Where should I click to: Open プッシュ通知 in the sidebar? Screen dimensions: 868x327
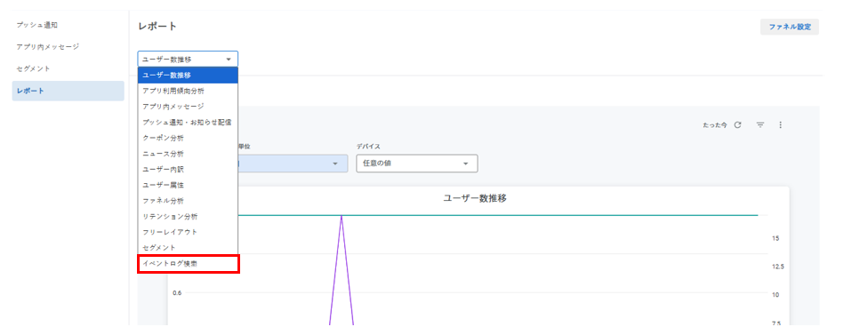pyautogui.click(x=37, y=25)
